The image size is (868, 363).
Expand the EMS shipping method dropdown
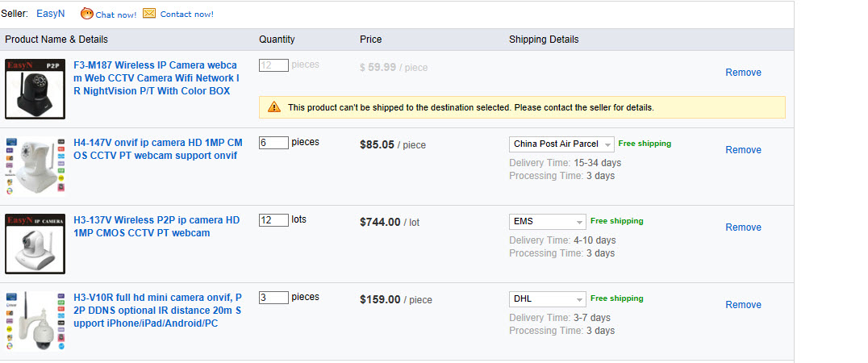tap(548, 222)
